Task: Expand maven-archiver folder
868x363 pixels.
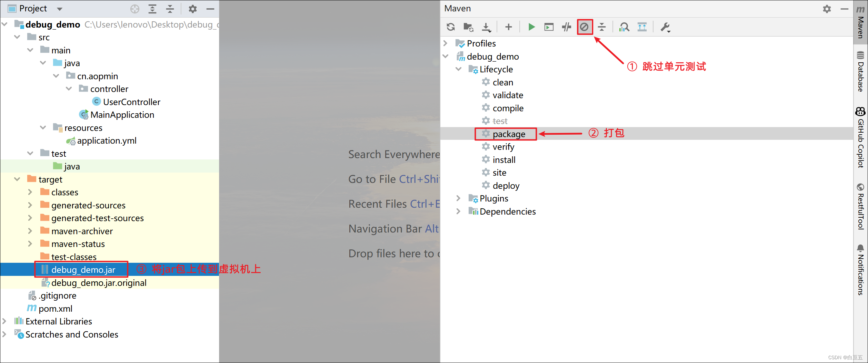Action: click(x=30, y=231)
